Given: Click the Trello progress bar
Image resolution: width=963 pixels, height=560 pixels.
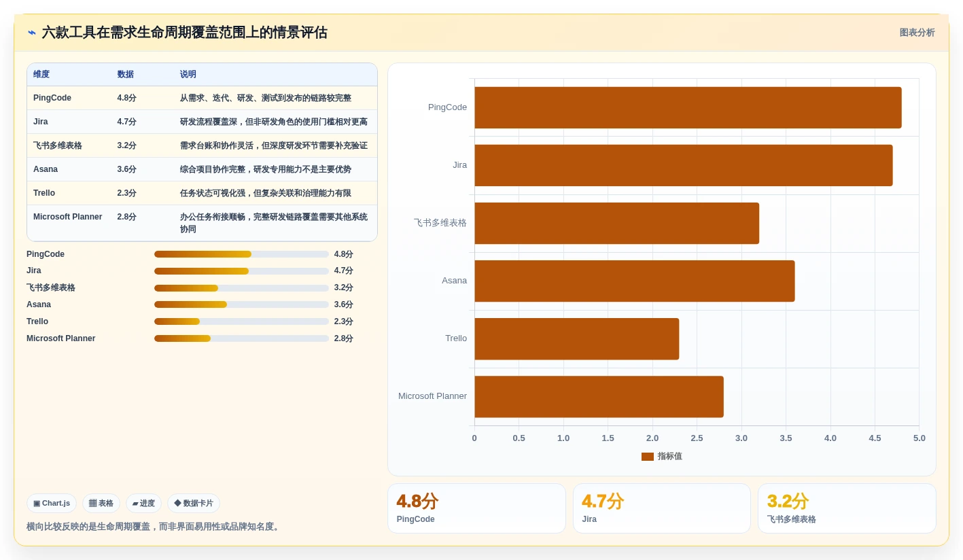Looking at the screenshot, I should (241, 321).
